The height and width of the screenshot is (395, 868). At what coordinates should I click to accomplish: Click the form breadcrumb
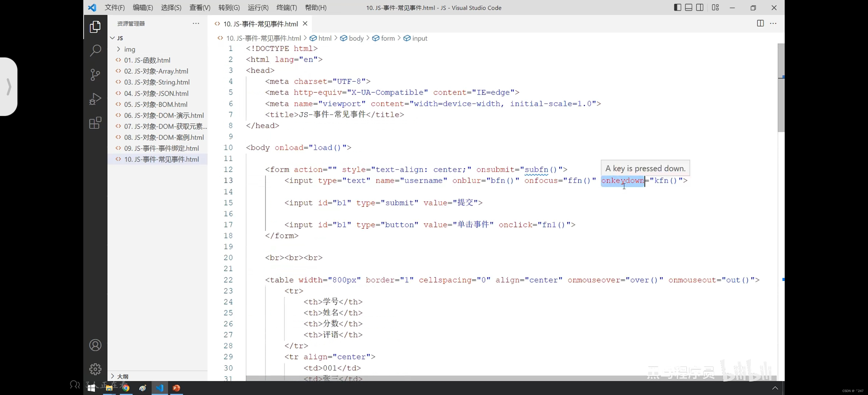(x=384, y=38)
